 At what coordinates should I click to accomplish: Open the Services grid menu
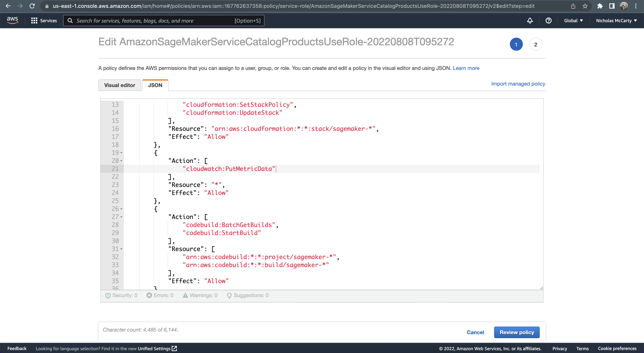point(44,21)
